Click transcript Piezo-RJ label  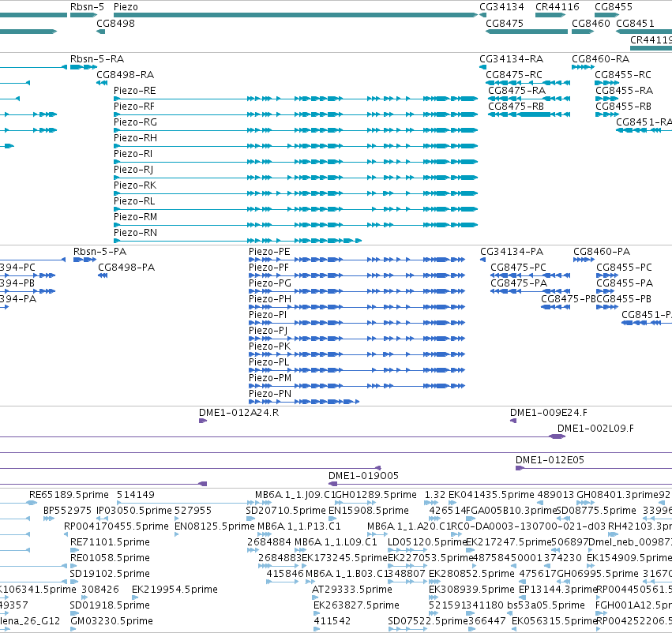click(133, 170)
